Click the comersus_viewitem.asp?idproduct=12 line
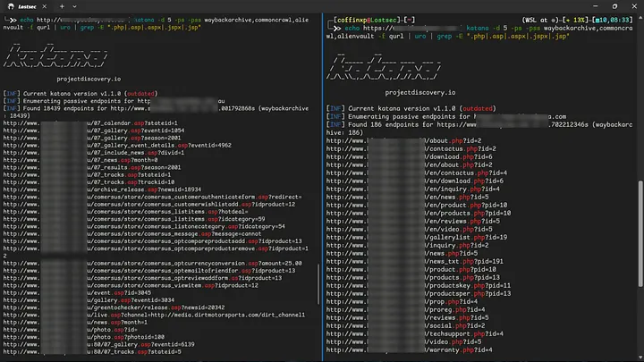This screenshot has height=362, width=644. pos(131,286)
